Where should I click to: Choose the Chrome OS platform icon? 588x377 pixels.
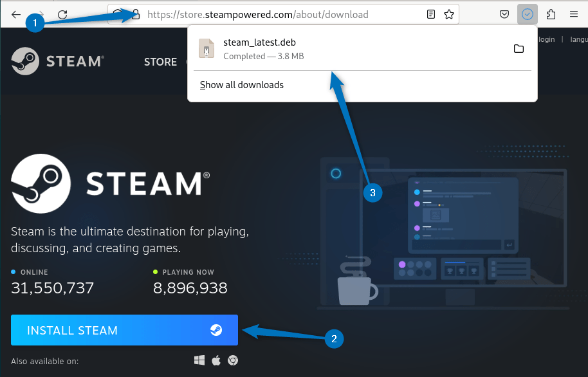(233, 361)
